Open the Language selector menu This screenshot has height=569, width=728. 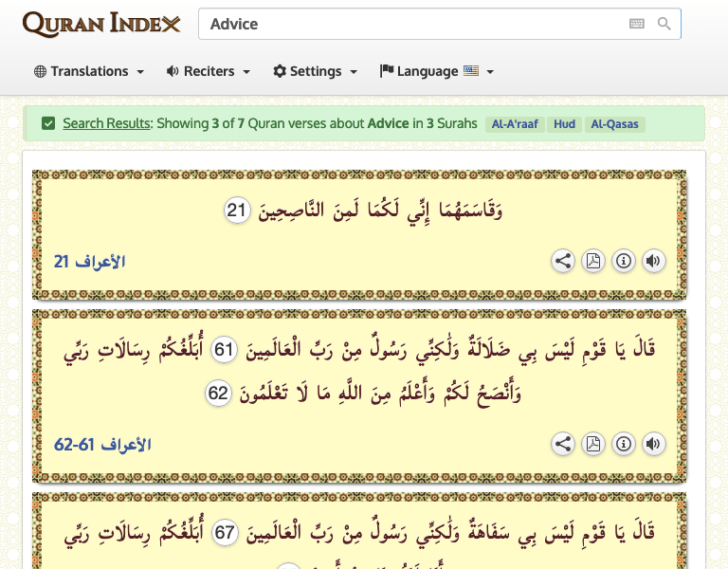pos(437,71)
